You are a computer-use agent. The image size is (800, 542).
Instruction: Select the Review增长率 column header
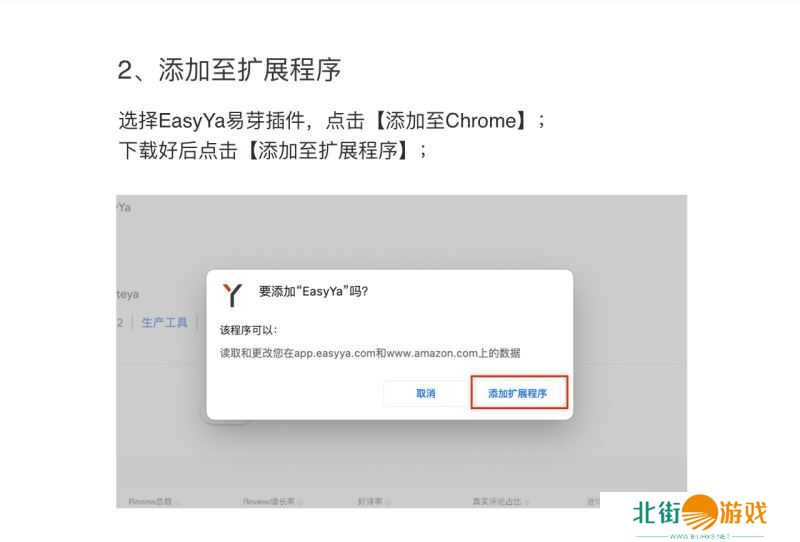pyautogui.click(x=270, y=502)
